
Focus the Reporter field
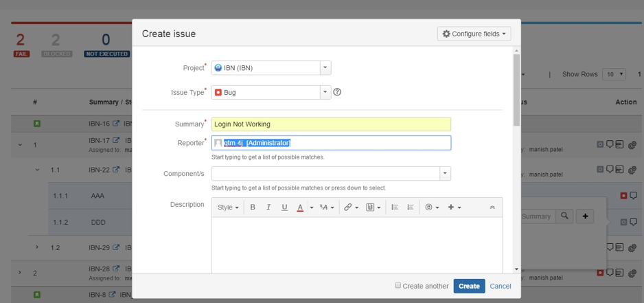[331, 143]
